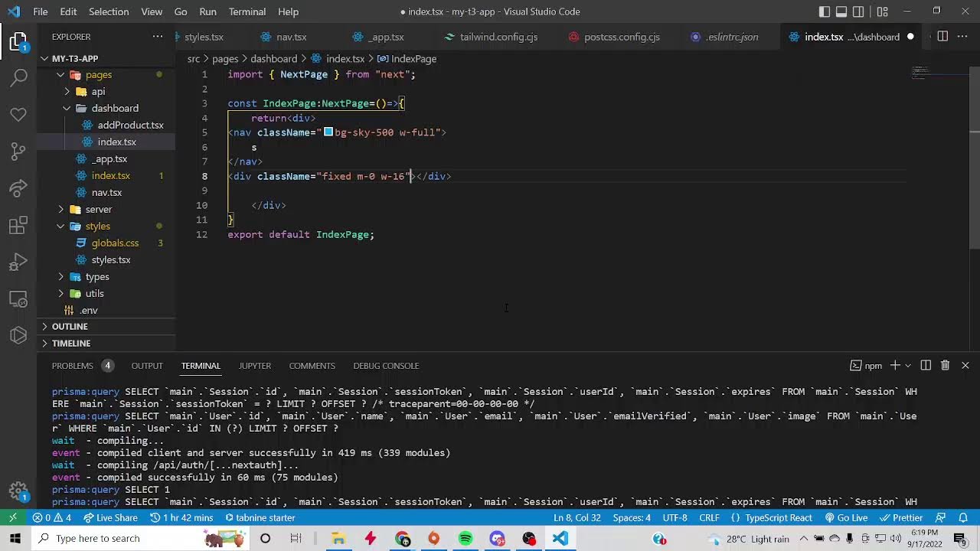The height and width of the screenshot is (551, 980).
Task: Open the Terminal menu
Action: click(x=247, y=11)
